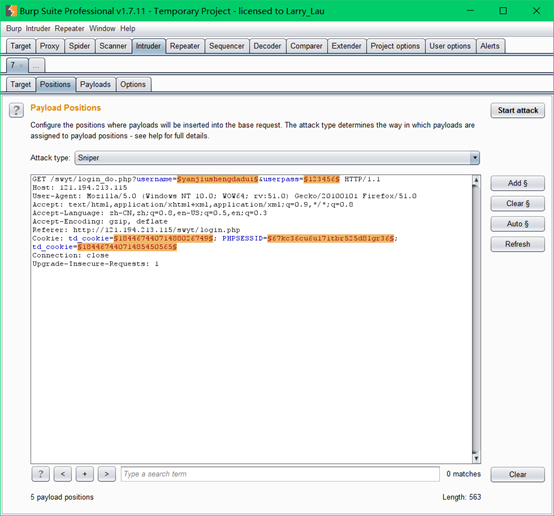This screenshot has width=554, height=516.
Task: Go to next search match with > button
Action: coord(107,474)
